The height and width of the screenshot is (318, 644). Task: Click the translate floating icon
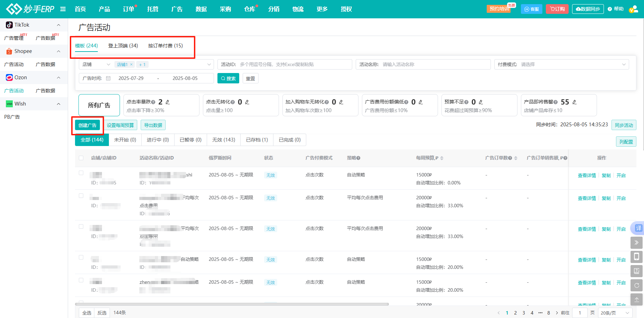[638, 228]
